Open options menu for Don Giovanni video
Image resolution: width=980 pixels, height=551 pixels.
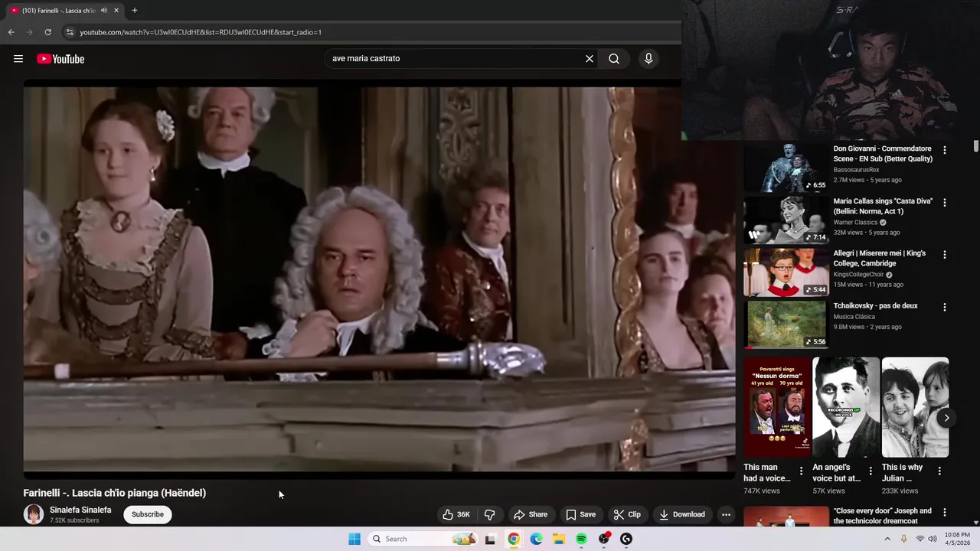tap(944, 150)
